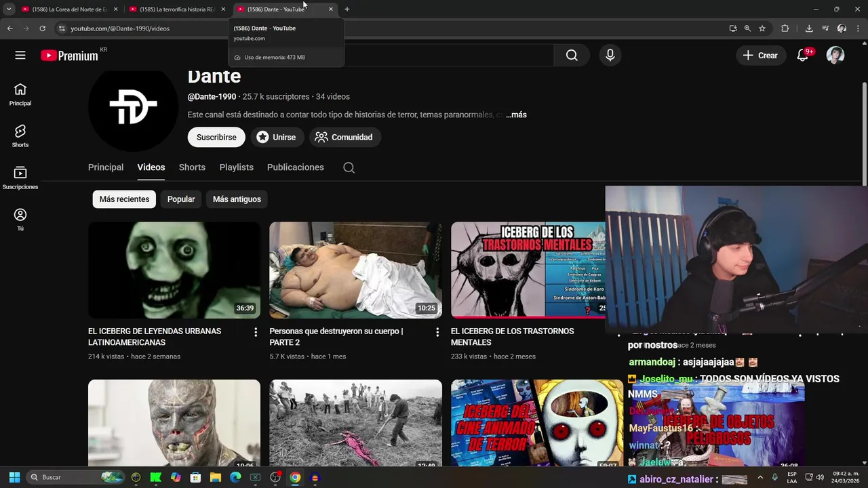This screenshot has height=488, width=868.
Task: Open Chrome profile avatar in toolbar
Action: (x=842, y=28)
